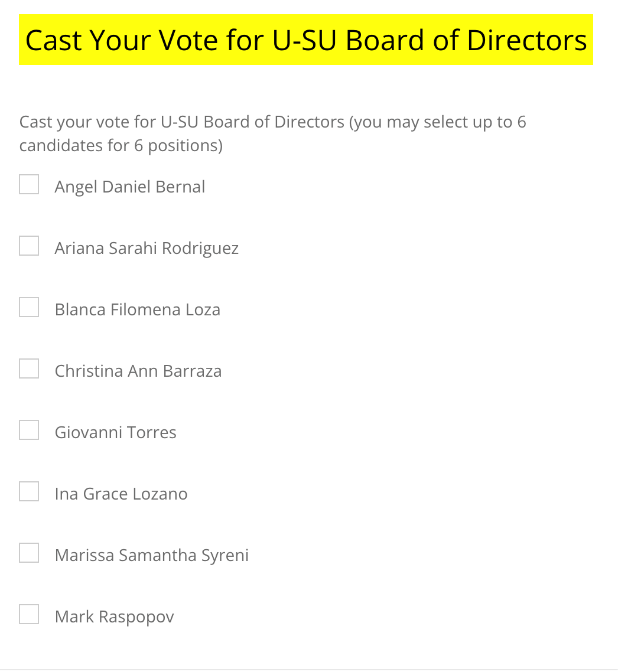Click the name text Blanca Filomena Loza
The image size is (618, 672).
click(x=138, y=309)
